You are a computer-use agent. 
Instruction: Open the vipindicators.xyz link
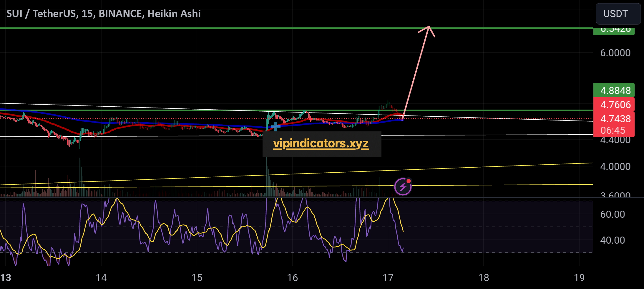pyautogui.click(x=321, y=143)
